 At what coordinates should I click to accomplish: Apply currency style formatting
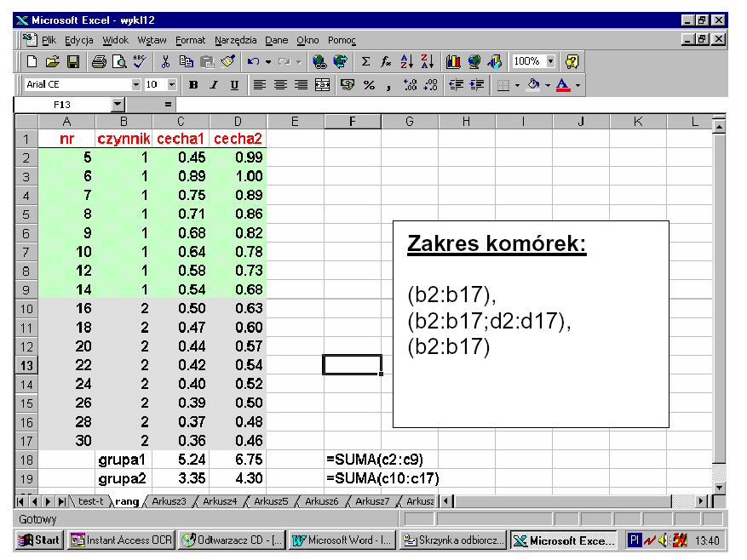[348, 85]
